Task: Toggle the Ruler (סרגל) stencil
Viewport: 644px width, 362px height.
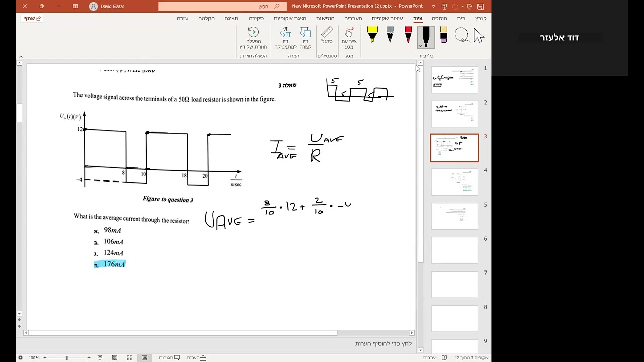Action: point(327,36)
